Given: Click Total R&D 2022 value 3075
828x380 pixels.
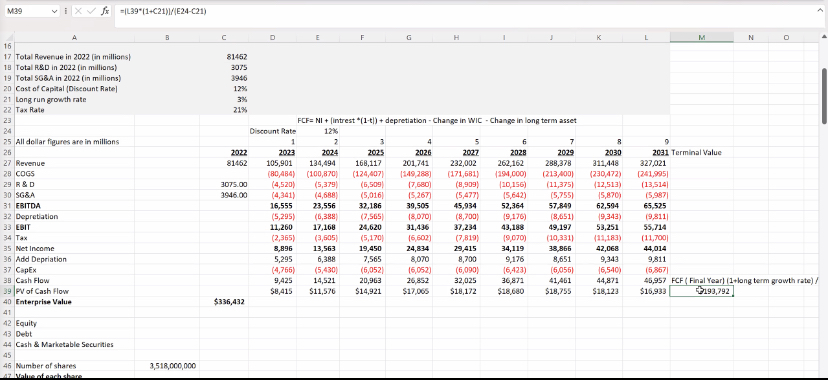Looking at the screenshot, I should pos(224,68).
